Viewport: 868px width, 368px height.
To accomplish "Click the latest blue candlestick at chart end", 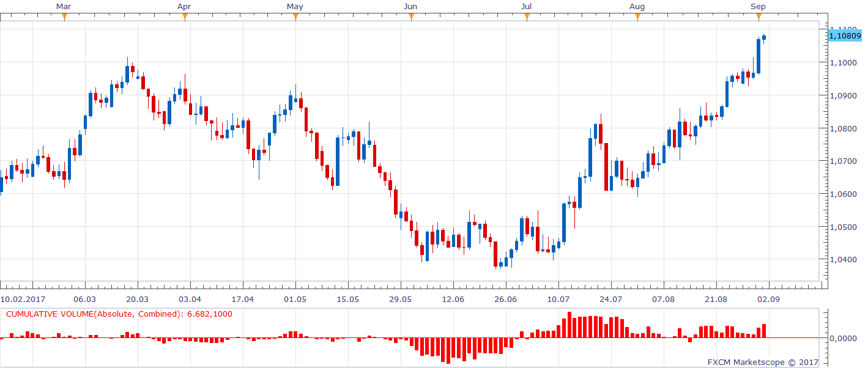I will coord(764,38).
